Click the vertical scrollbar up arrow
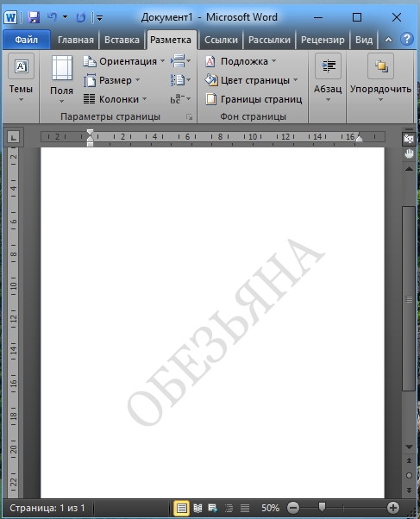 [409, 169]
